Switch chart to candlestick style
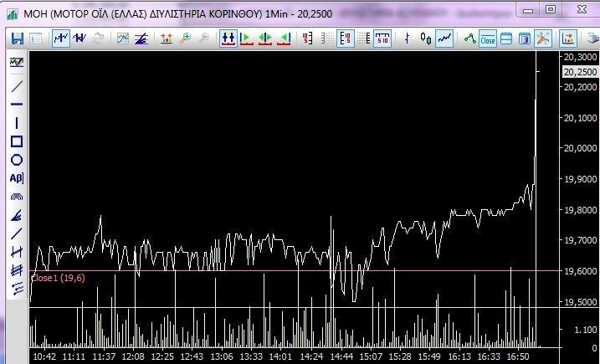Image resolution: width=600 pixels, height=364 pixels. click(x=426, y=38)
